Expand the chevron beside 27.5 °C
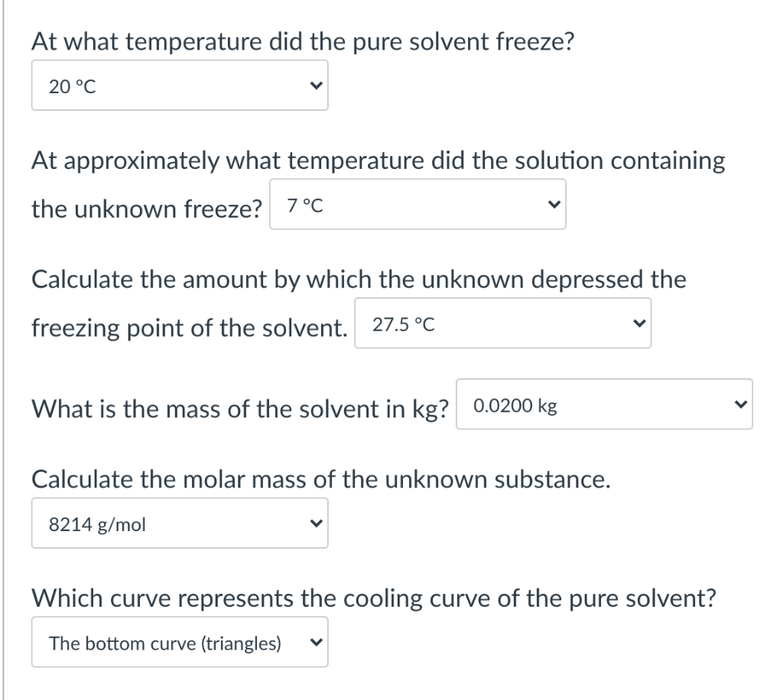This screenshot has height=700, width=783. [639, 322]
